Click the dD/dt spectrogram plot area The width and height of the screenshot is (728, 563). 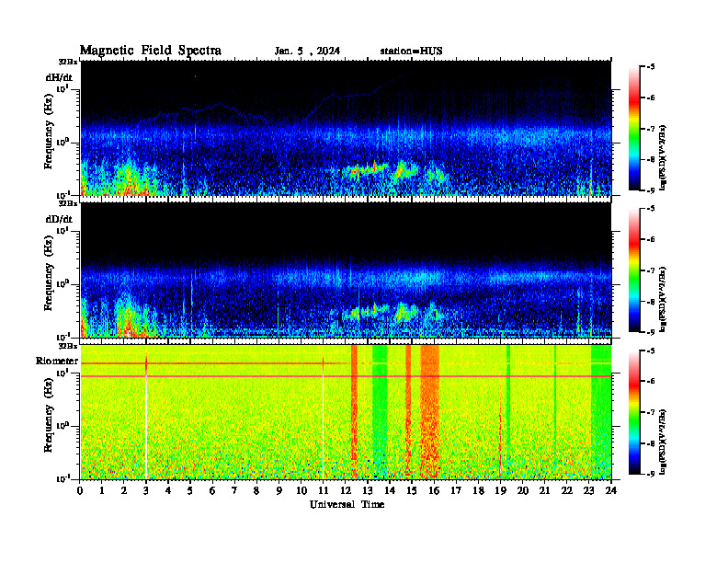[x=346, y=270]
